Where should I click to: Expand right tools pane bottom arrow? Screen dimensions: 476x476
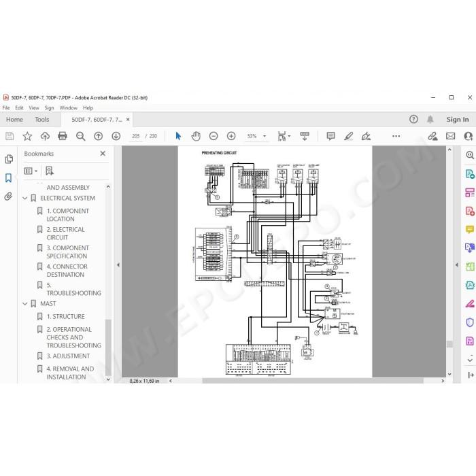[471, 375]
